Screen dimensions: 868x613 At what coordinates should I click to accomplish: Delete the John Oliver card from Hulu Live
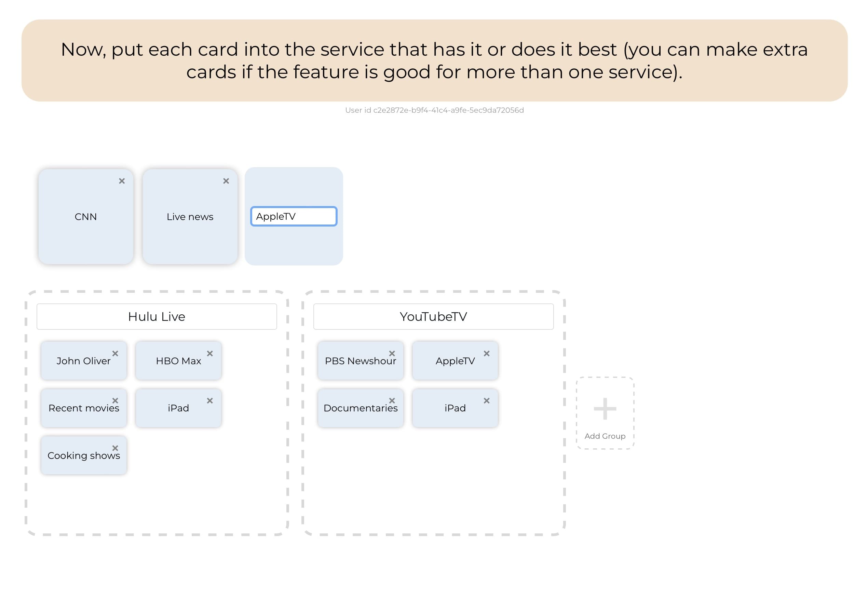pyautogui.click(x=115, y=354)
